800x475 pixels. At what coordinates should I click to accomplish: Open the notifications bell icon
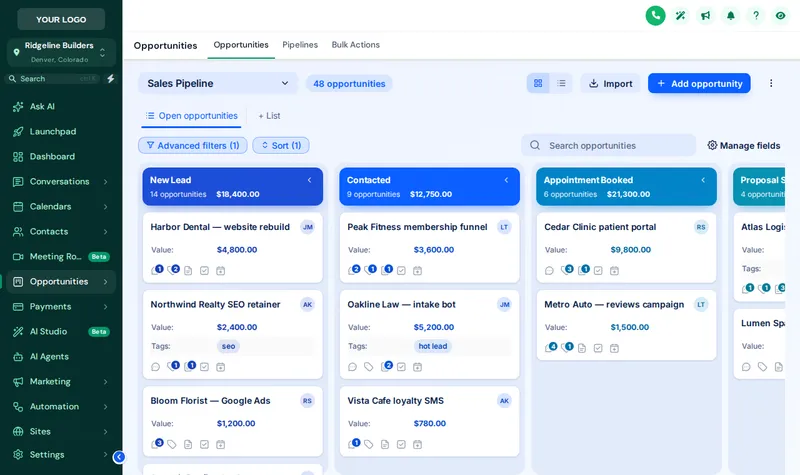731,16
